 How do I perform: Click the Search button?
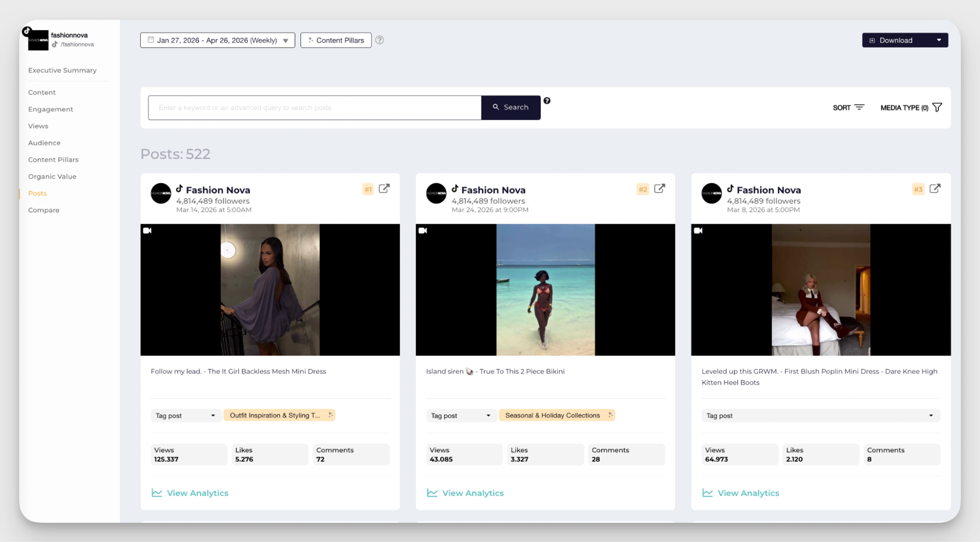click(511, 107)
